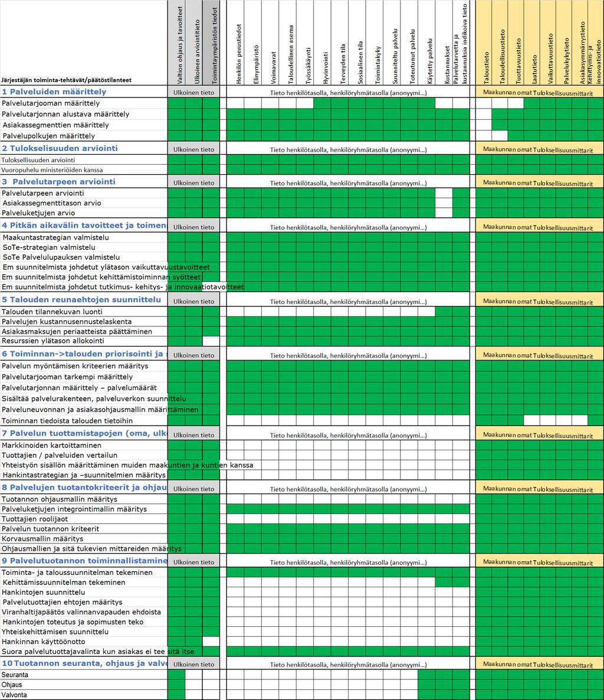604x700 pixels.
Task: Click the "Laatutieto" column header
Action: pos(535,69)
